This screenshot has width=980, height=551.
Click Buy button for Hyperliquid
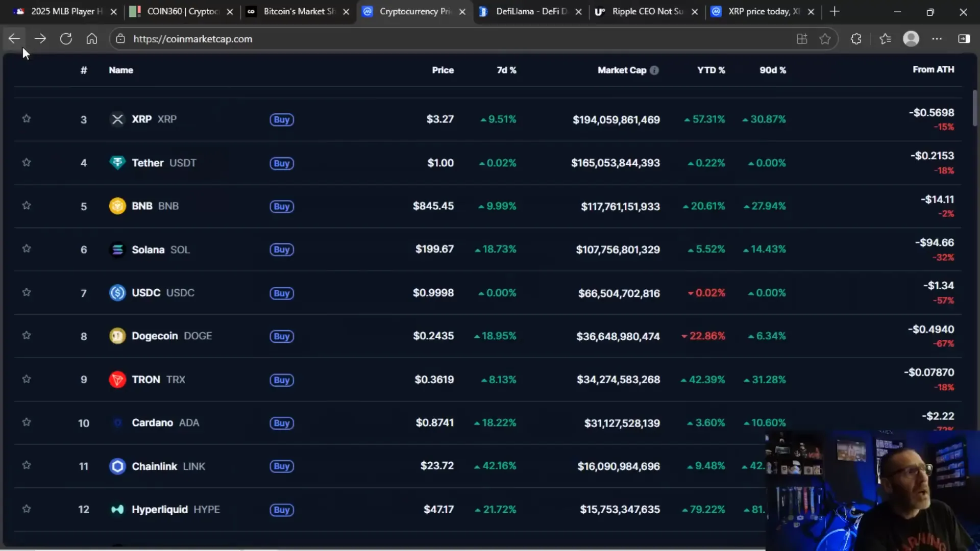tap(282, 510)
